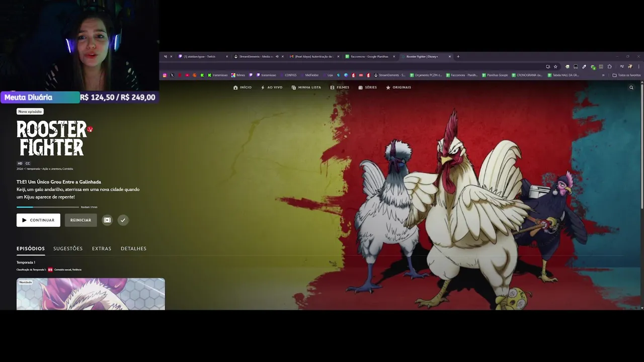Open the YouTube bookmark icon
Screen dimensions: 644x362
click(187, 75)
